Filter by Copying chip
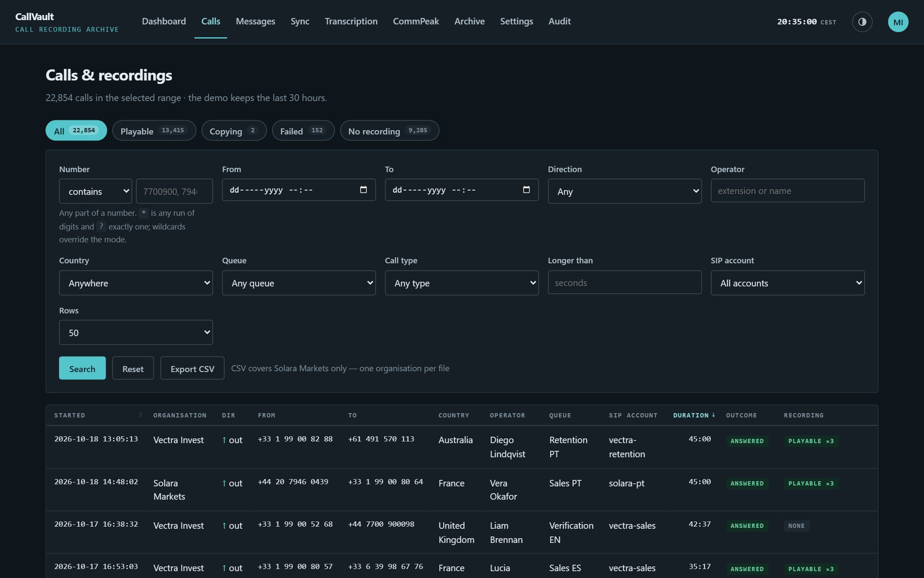Image resolution: width=924 pixels, height=578 pixels. tap(234, 131)
